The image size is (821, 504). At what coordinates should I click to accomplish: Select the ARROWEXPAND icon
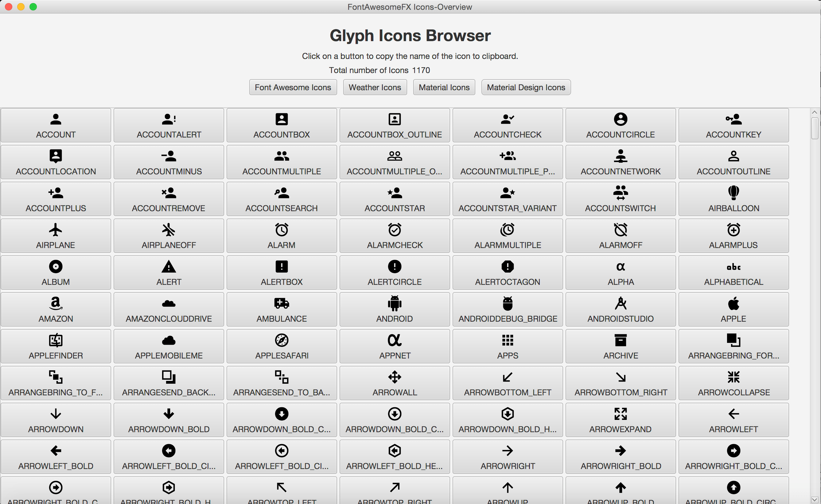point(620,420)
